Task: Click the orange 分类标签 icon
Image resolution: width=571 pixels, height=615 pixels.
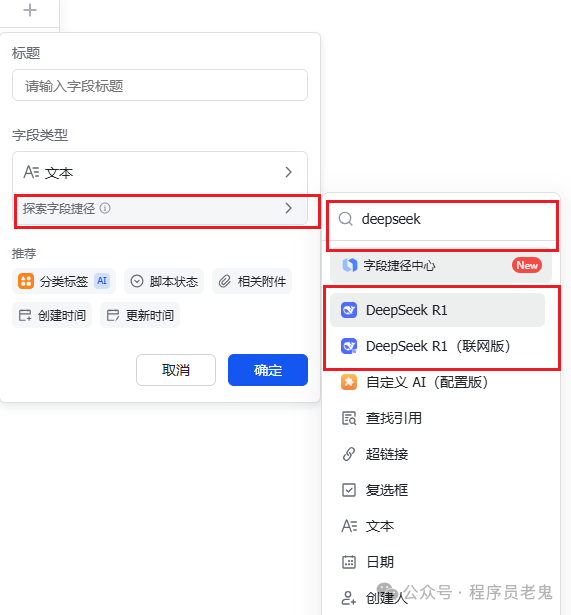Action: [26, 281]
